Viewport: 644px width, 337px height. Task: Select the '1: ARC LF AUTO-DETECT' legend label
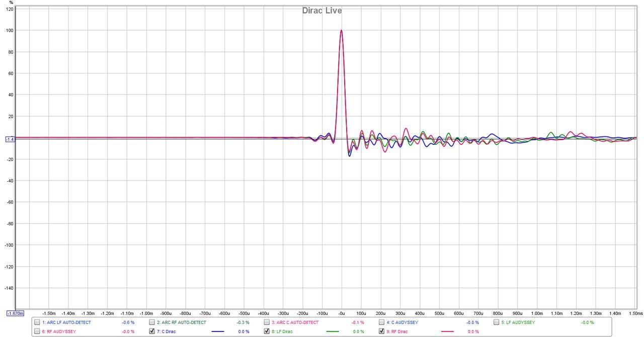click(x=66, y=322)
